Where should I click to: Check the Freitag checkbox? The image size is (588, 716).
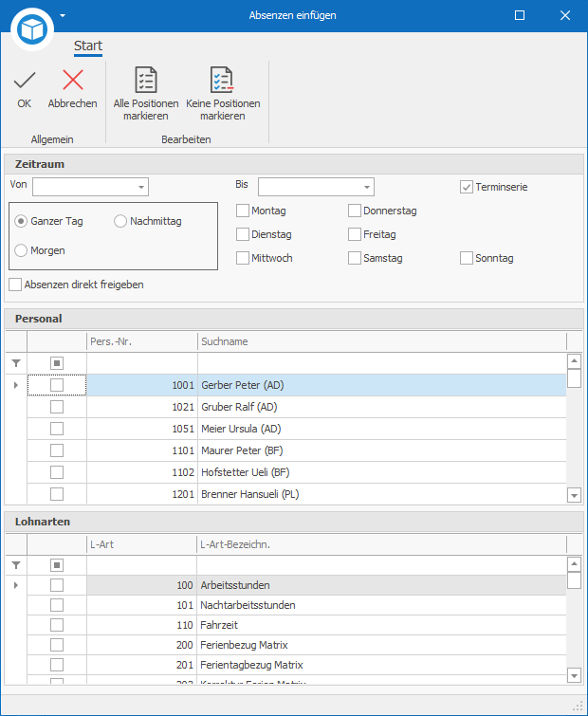coord(355,234)
